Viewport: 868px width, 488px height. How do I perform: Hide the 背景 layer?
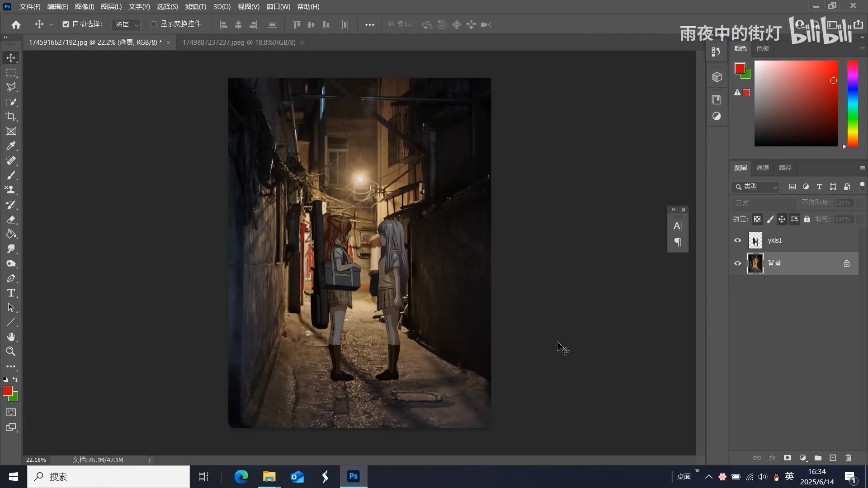click(x=737, y=263)
